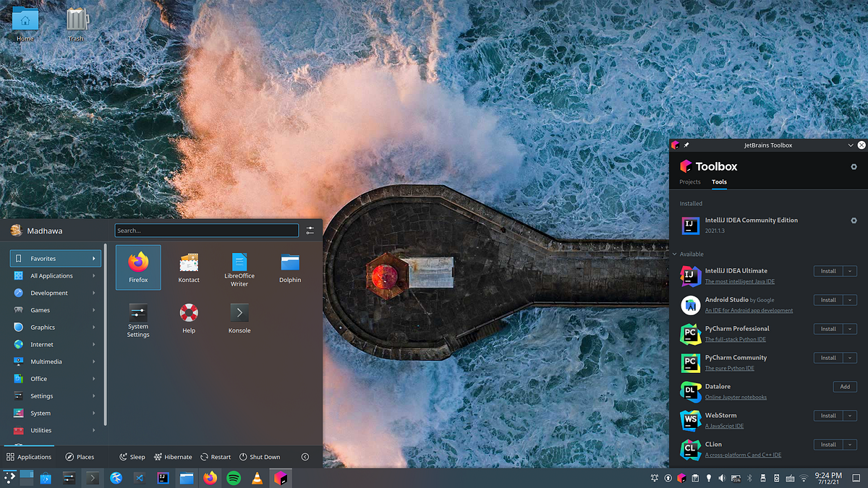Open JetBrains Toolbox settings gear

[854, 166]
